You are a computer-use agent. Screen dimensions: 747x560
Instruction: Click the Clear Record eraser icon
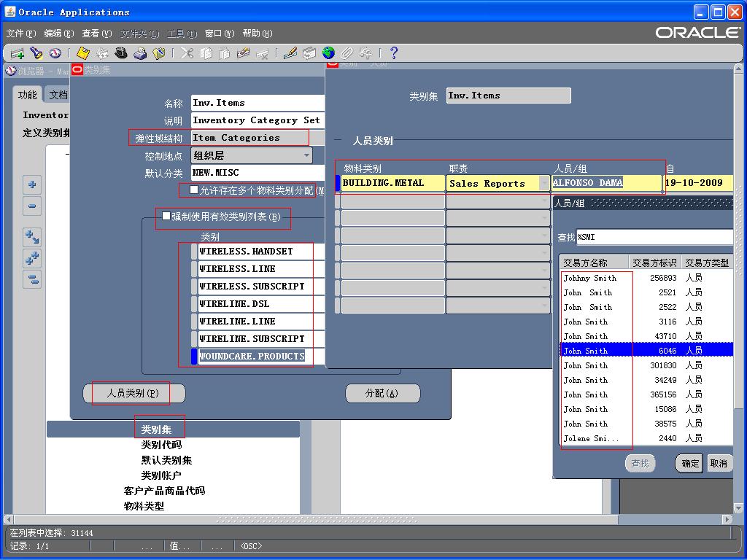pos(244,52)
